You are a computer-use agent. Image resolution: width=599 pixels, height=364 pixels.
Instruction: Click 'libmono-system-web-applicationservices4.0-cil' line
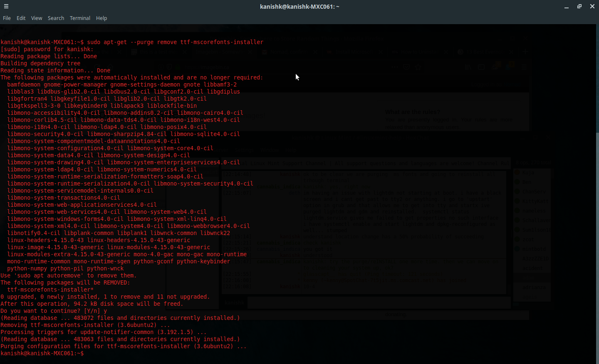tap(82, 205)
